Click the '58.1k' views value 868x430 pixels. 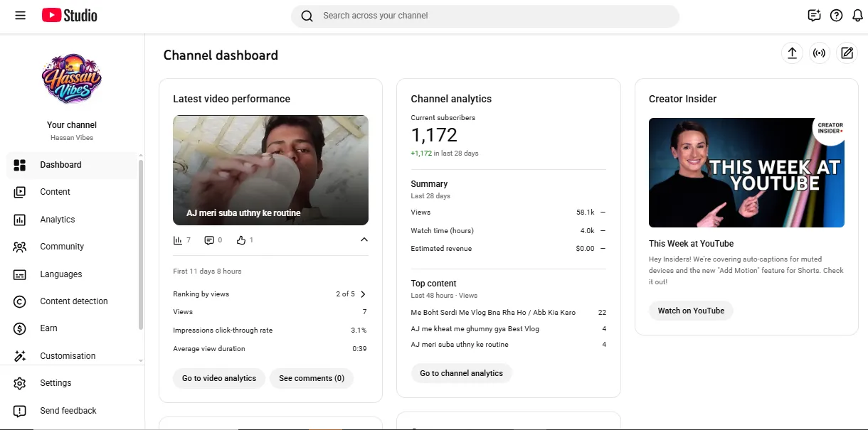[x=586, y=213]
